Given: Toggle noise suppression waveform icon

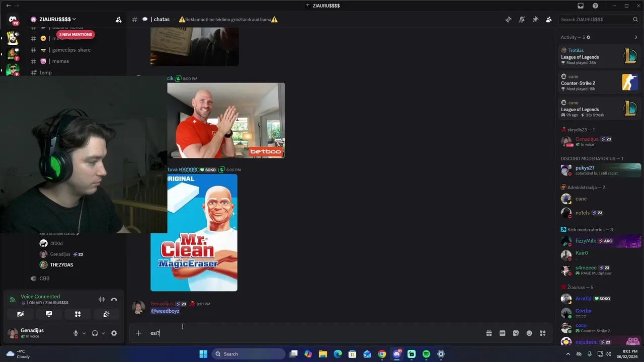Looking at the screenshot, I should coord(102,299).
